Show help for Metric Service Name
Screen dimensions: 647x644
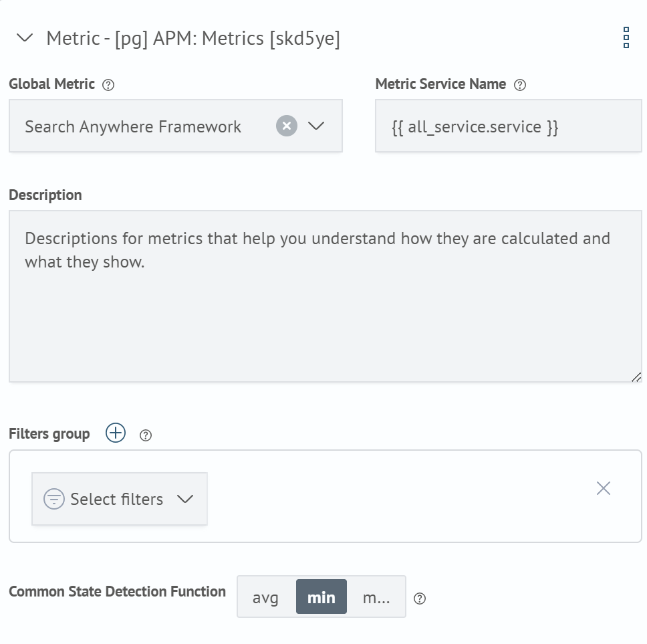pos(519,85)
